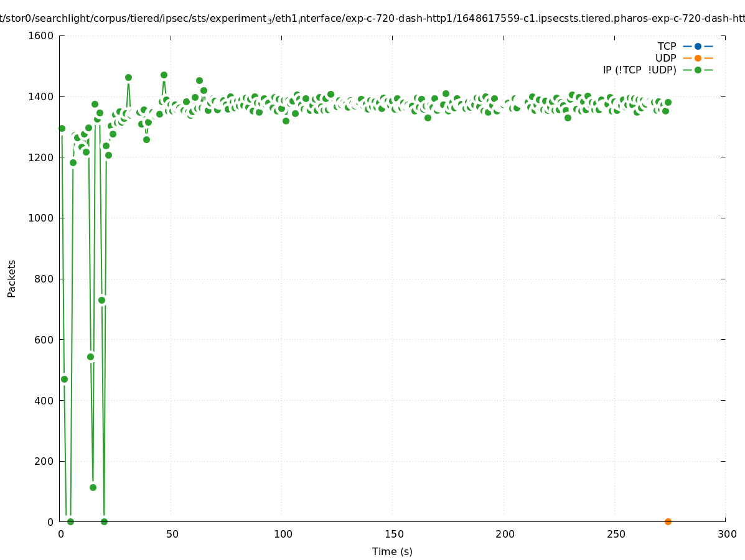Select the green data point near 730 packets
The image size is (745, 560).
click(101, 300)
